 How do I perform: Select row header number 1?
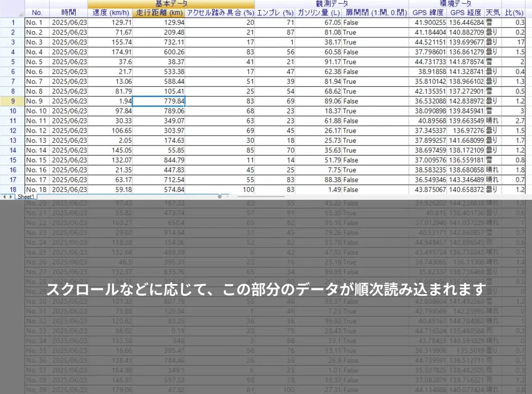tap(12, 22)
